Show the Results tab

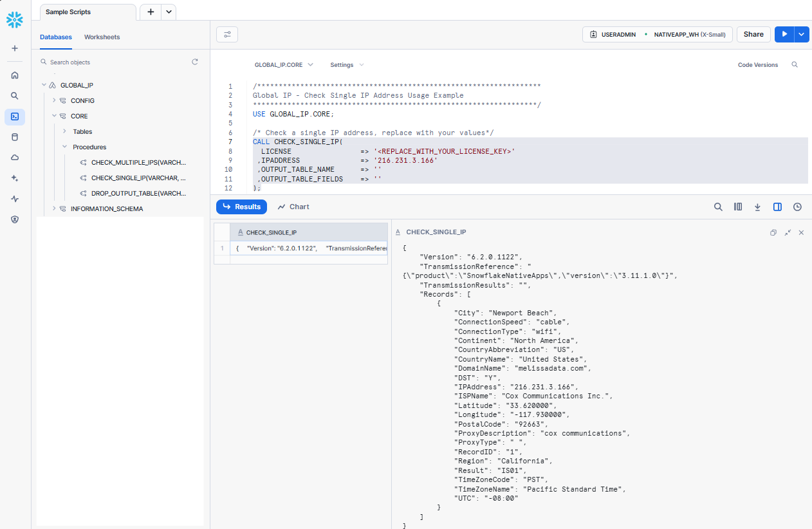[241, 207]
